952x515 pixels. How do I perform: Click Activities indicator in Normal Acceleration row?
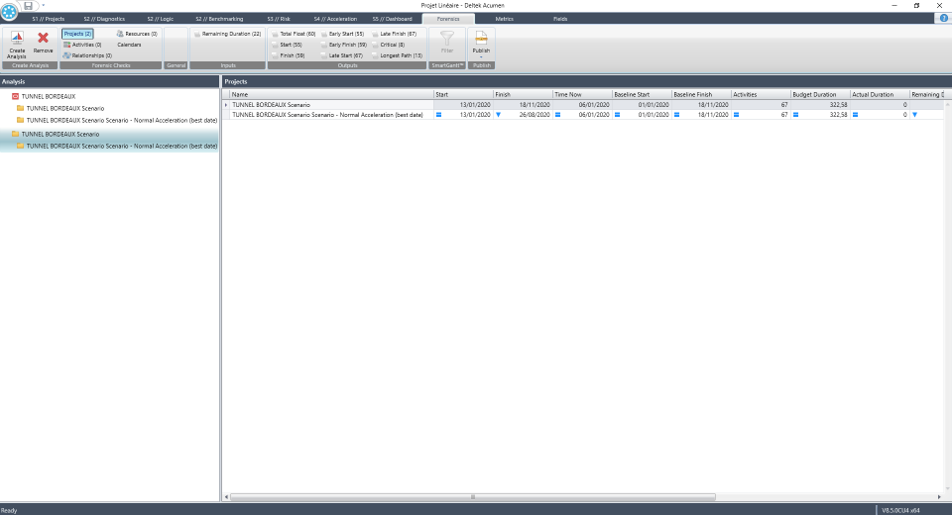pos(736,115)
